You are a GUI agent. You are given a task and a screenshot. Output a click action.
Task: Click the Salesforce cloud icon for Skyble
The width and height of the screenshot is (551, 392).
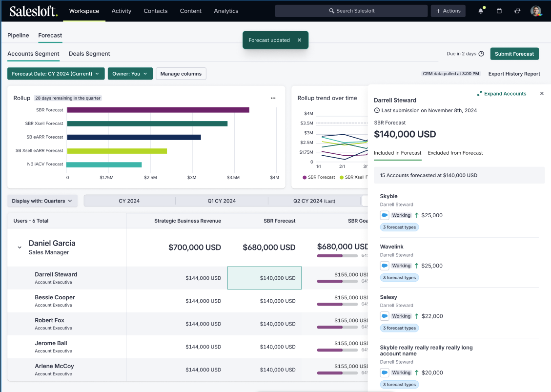tap(385, 215)
